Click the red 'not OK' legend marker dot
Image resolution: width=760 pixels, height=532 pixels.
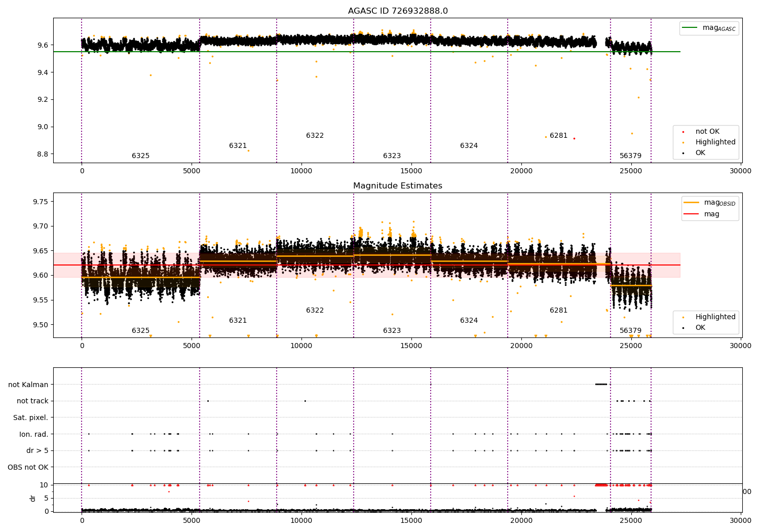(682, 132)
